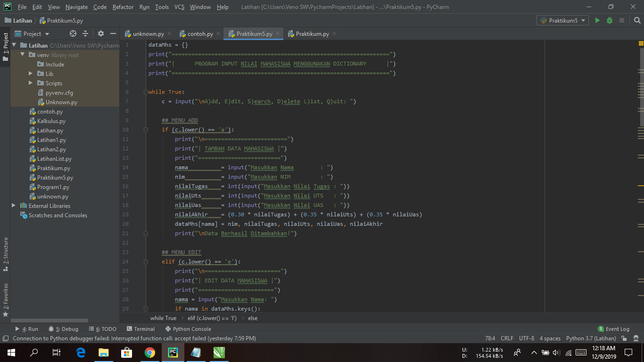Open the Python Console
The width and height of the screenshot is (644, 362).
point(189,329)
